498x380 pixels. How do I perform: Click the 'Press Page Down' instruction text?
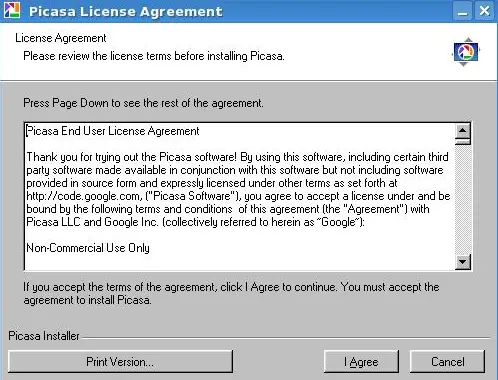point(143,103)
